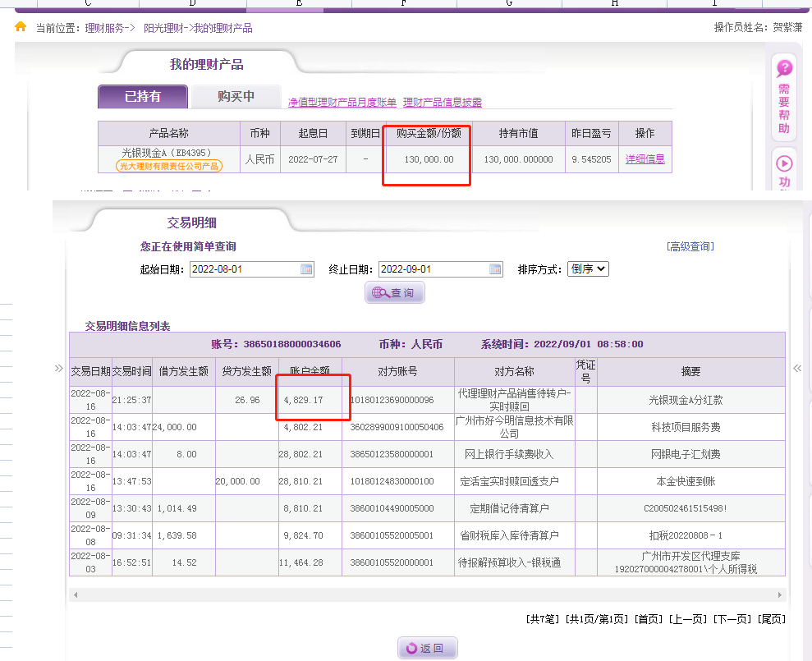
Task: Go to 尾页 last page
Action: pos(772,619)
